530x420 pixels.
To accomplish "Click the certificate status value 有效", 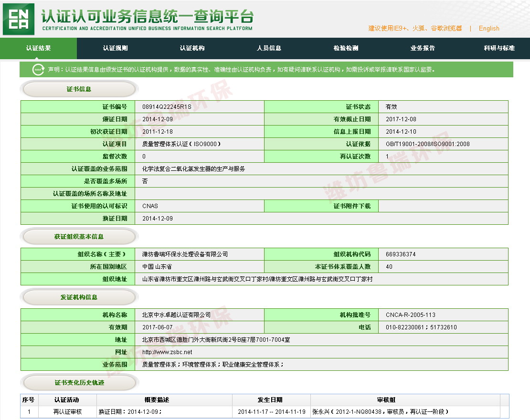I will point(392,107).
